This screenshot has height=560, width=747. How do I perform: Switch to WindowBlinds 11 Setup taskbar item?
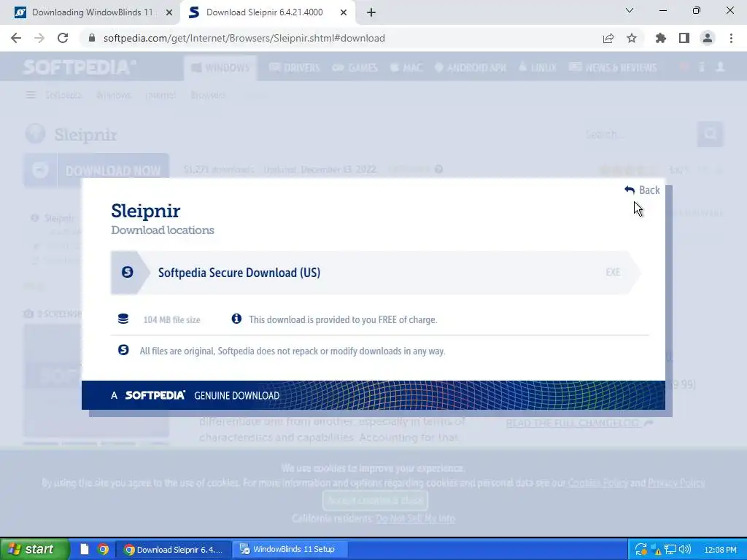[x=289, y=549]
